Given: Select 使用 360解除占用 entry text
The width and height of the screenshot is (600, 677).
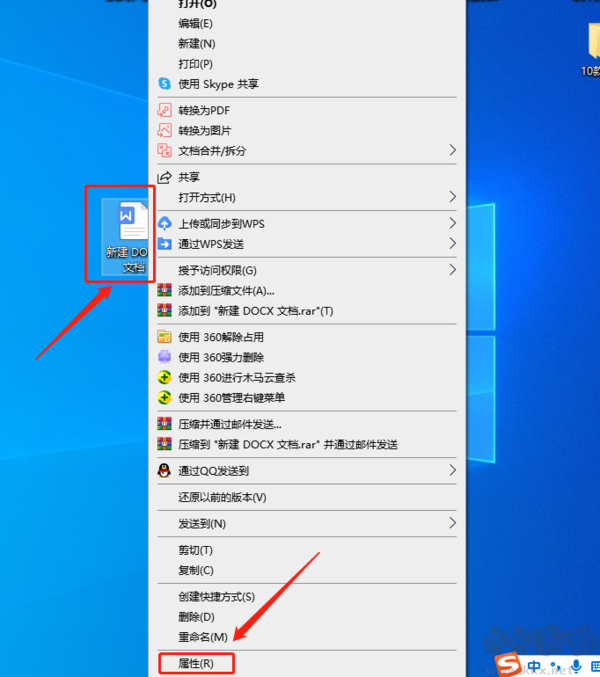Looking at the screenshot, I should coord(221,337).
